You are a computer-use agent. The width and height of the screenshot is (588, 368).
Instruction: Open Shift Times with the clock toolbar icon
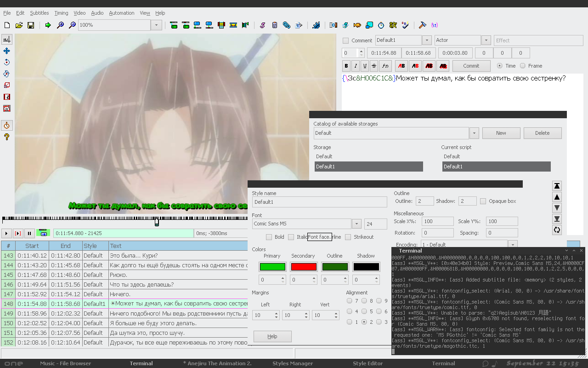click(381, 25)
